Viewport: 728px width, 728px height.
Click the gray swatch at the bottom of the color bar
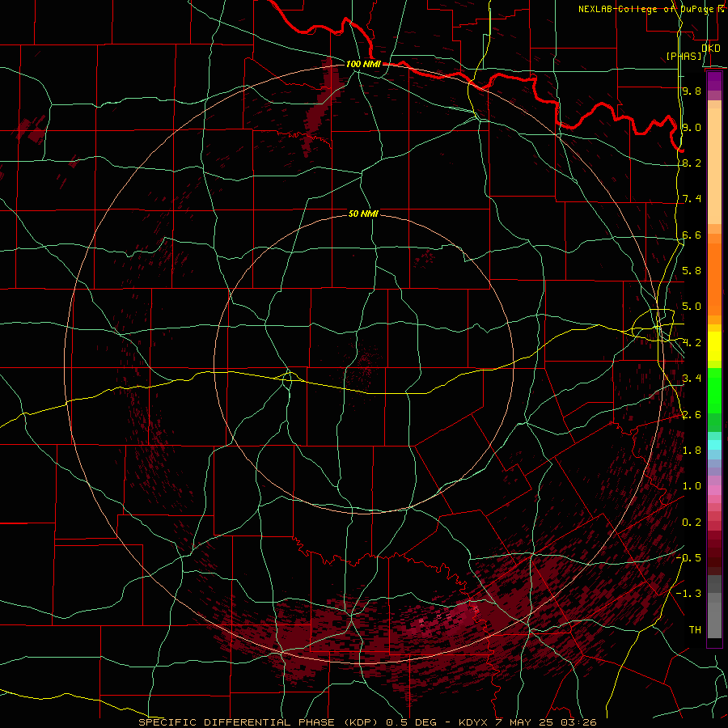[x=714, y=620]
